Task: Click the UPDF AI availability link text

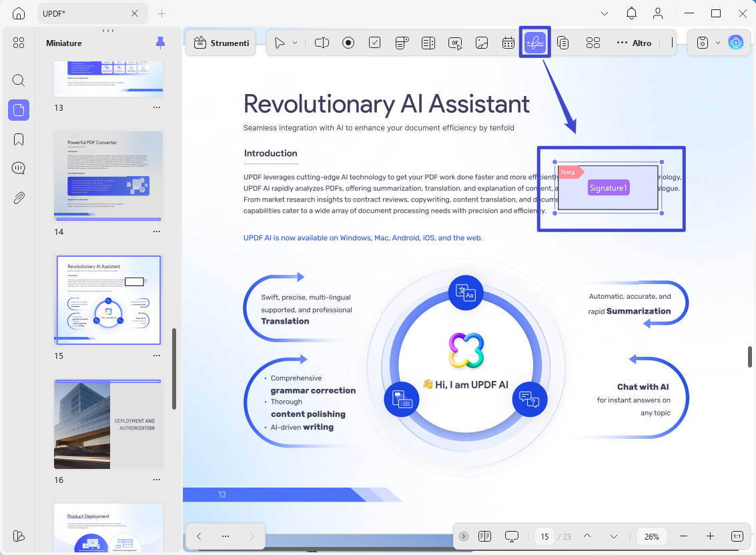Action: click(362, 237)
